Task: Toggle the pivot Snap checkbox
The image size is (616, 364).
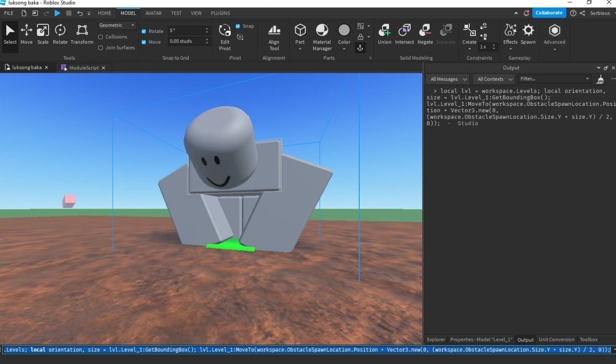Action: 238,26
